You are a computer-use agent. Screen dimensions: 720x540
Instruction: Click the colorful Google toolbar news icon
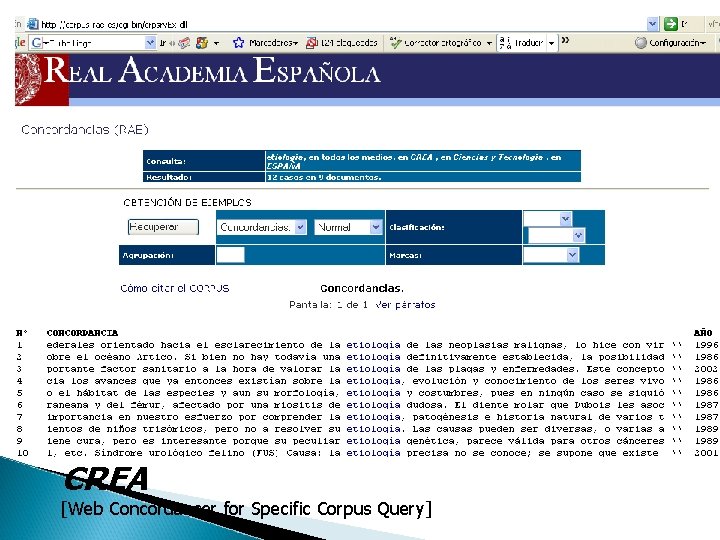tap(202, 43)
